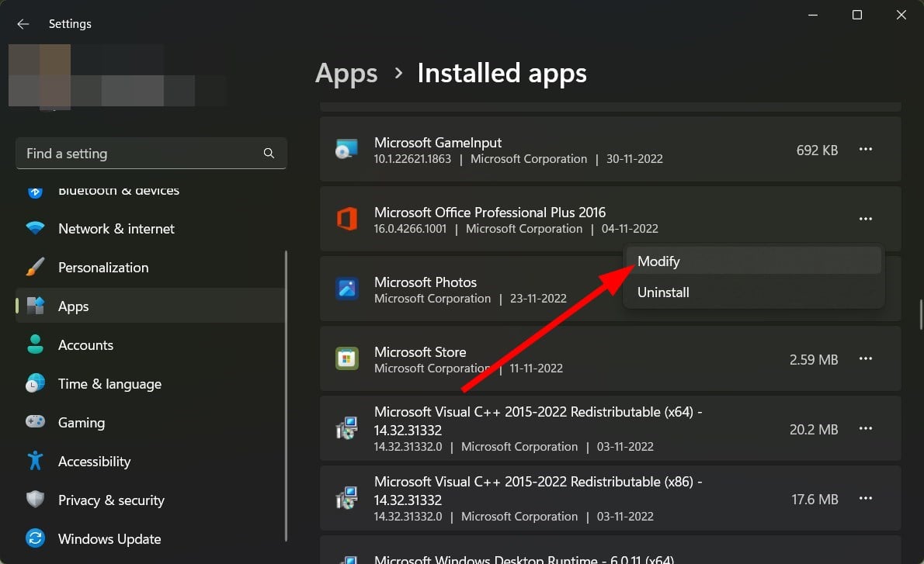Click the Privacy & security shield icon
The image size is (924, 564).
36,500
